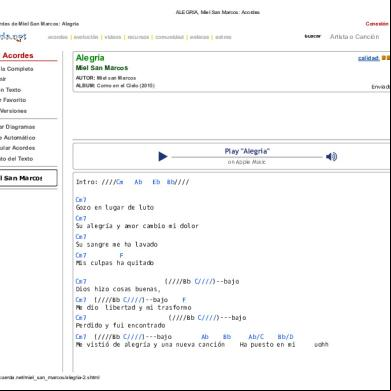Click the "buscar" search label
This screenshot has height=391, width=391.
[313, 36]
